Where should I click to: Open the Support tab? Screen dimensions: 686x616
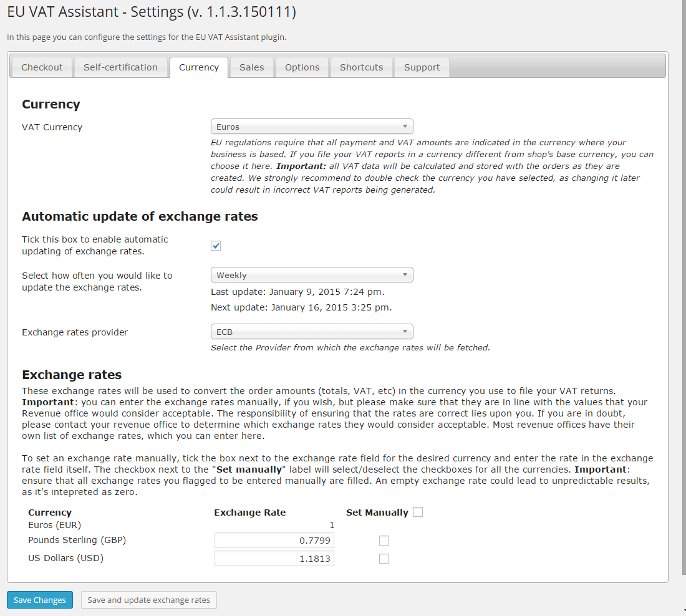tap(422, 67)
